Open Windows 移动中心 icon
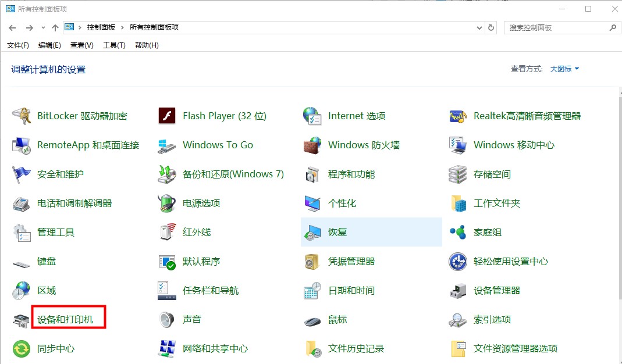Viewport: 622px width, 364px height. tap(458, 145)
